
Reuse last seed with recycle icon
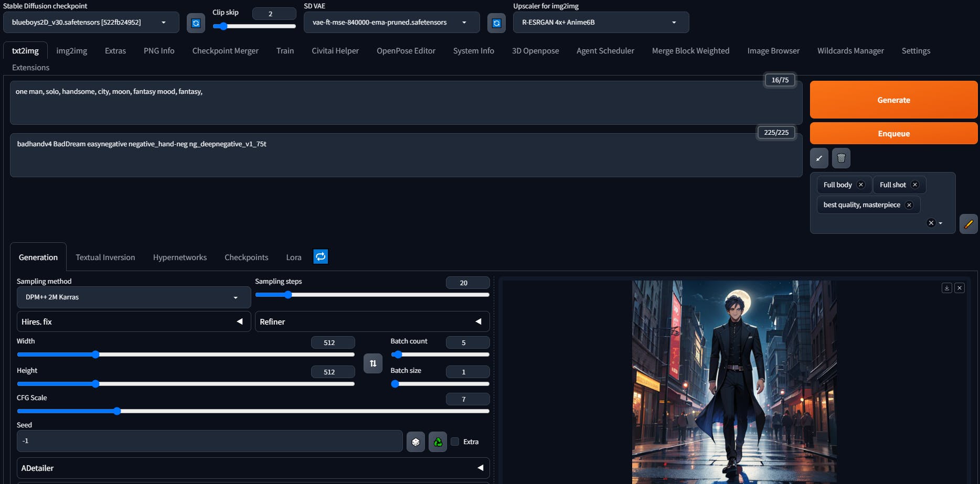438,442
